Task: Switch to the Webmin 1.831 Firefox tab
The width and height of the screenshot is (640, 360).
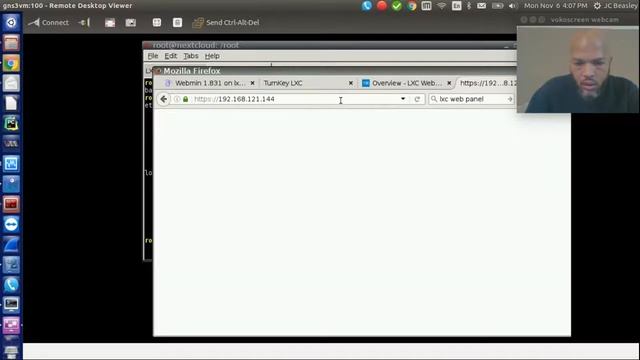Action: [x=209, y=83]
